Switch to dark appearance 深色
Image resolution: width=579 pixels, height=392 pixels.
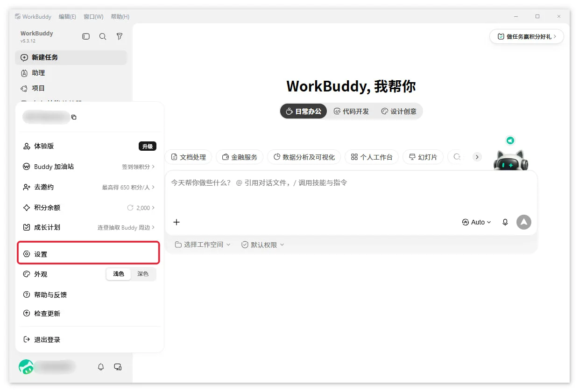[x=143, y=274]
